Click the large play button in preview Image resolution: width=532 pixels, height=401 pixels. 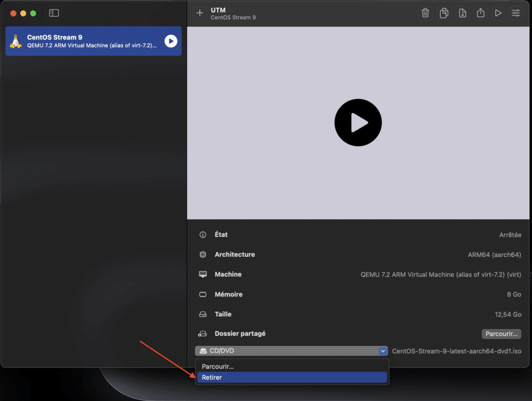(358, 123)
